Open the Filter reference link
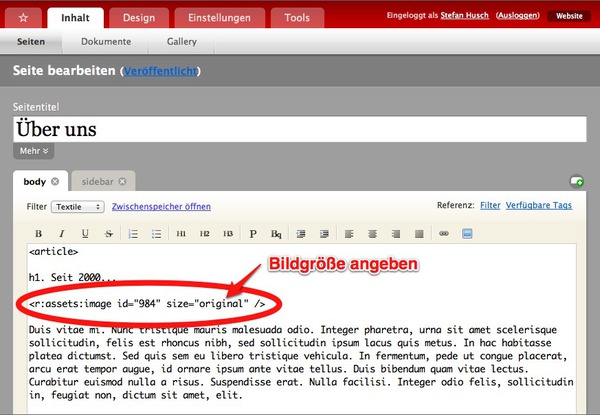 (x=490, y=205)
